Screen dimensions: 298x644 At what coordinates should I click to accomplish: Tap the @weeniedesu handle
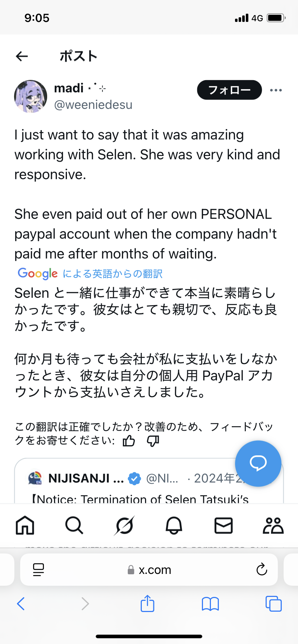[x=93, y=105]
